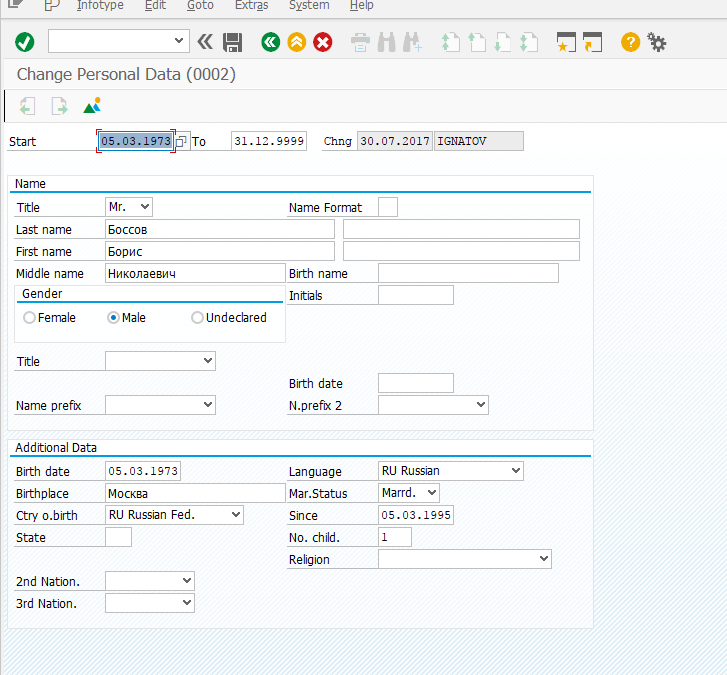Click the Overview mountain icon
Viewport: 727px width, 675px height.
pyautogui.click(x=92, y=106)
